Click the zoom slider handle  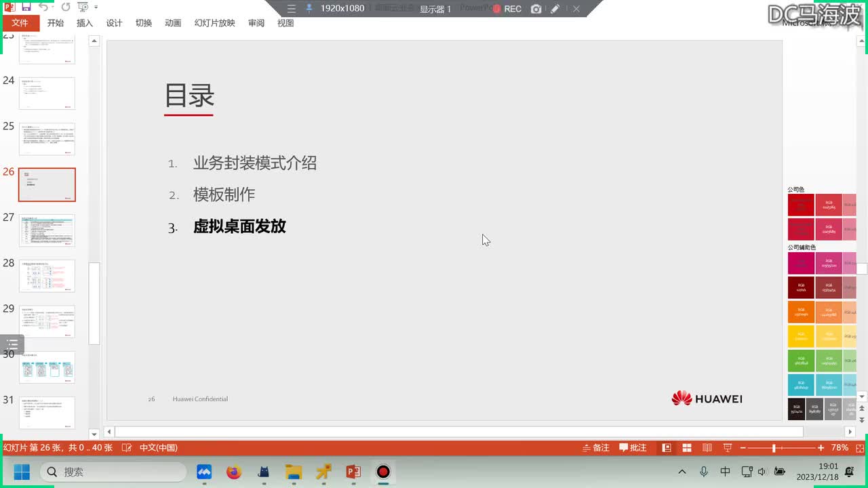pos(774,448)
